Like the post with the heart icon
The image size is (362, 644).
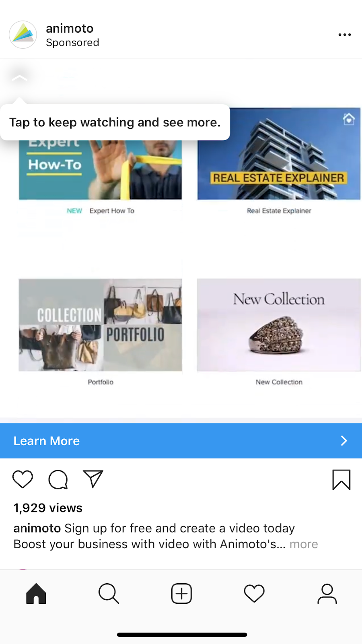23,479
